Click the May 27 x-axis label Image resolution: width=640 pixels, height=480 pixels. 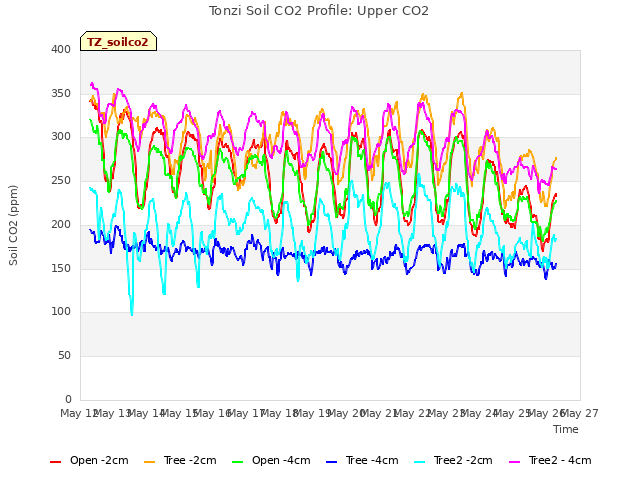pos(580,413)
